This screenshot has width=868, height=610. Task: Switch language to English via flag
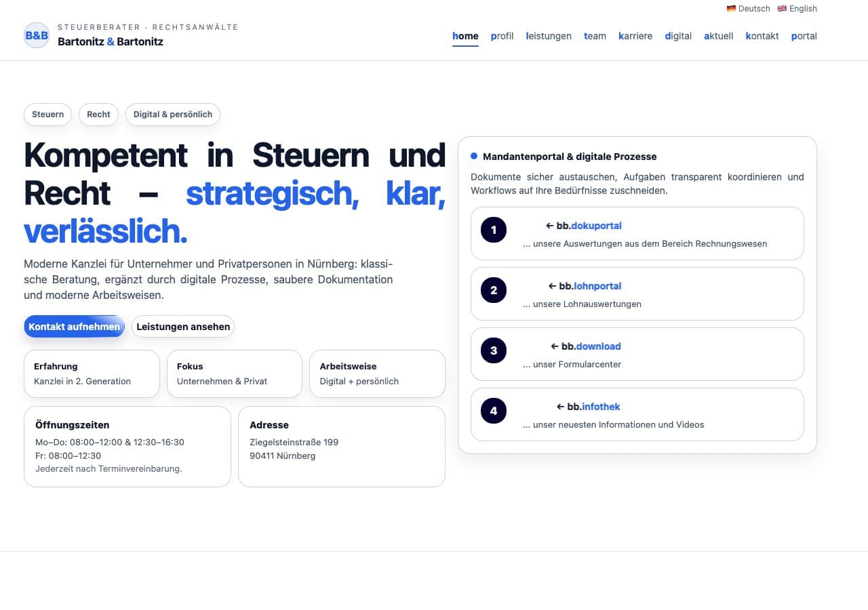pyautogui.click(x=782, y=9)
